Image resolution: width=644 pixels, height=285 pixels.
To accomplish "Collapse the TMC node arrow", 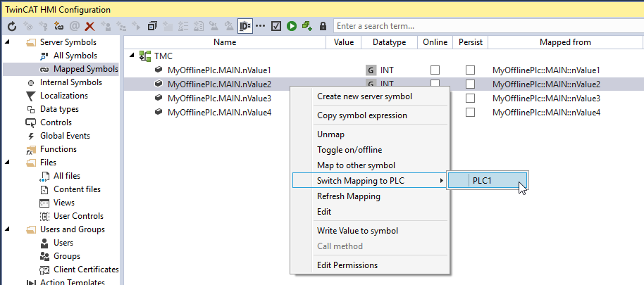I will coord(132,56).
